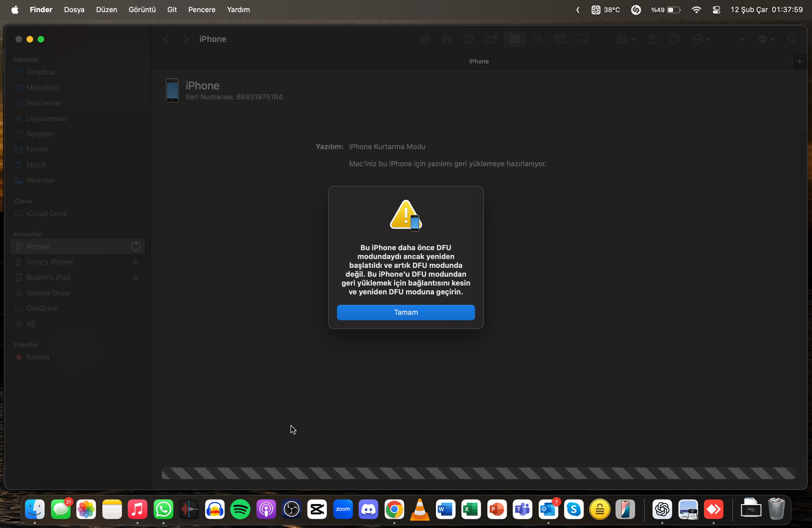Open the Yardım menu
The height and width of the screenshot is (528, 812).
(238, 10)
